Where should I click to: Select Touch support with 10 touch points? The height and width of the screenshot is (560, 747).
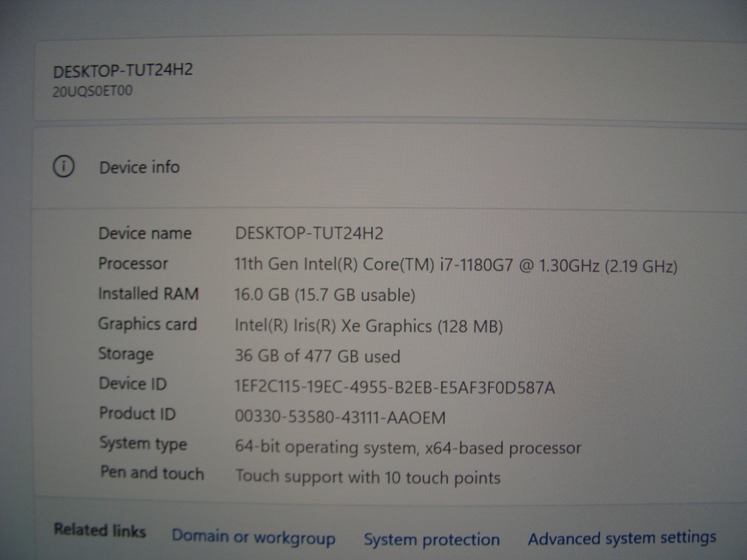(368, 477)
